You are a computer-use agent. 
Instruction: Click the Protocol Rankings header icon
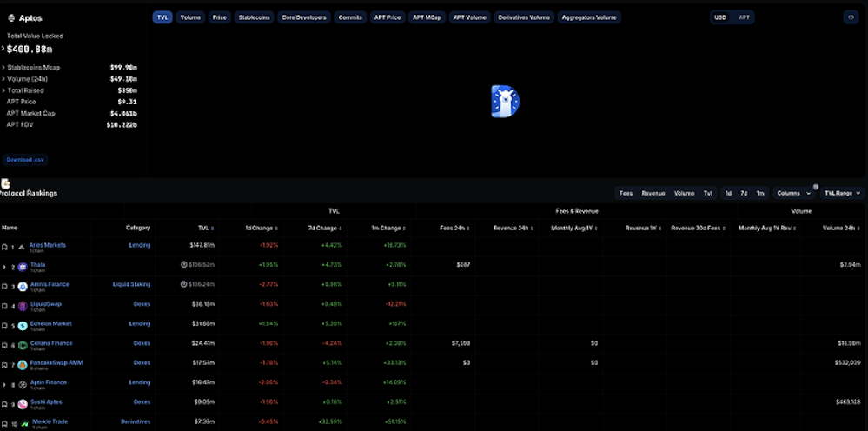pos(5,183)
